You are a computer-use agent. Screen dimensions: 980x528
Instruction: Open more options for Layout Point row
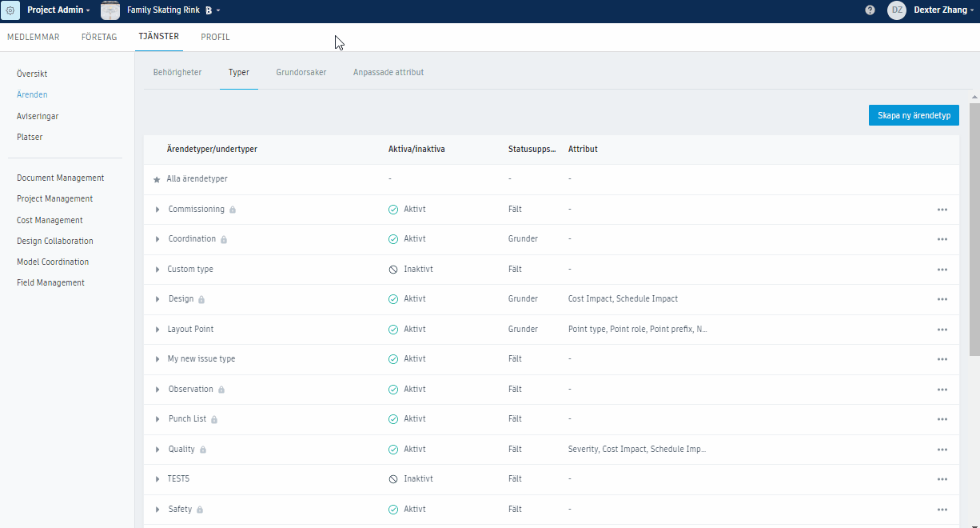coord(942,330)
